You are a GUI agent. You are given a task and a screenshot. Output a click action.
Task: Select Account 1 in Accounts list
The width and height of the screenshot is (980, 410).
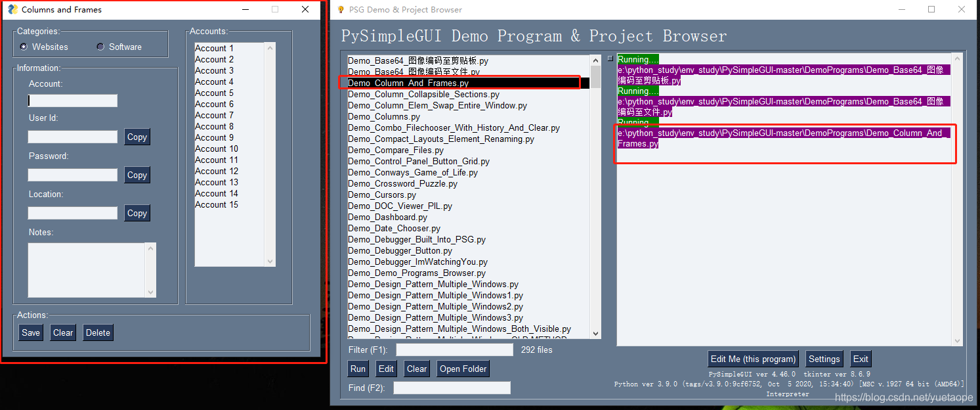229,48
